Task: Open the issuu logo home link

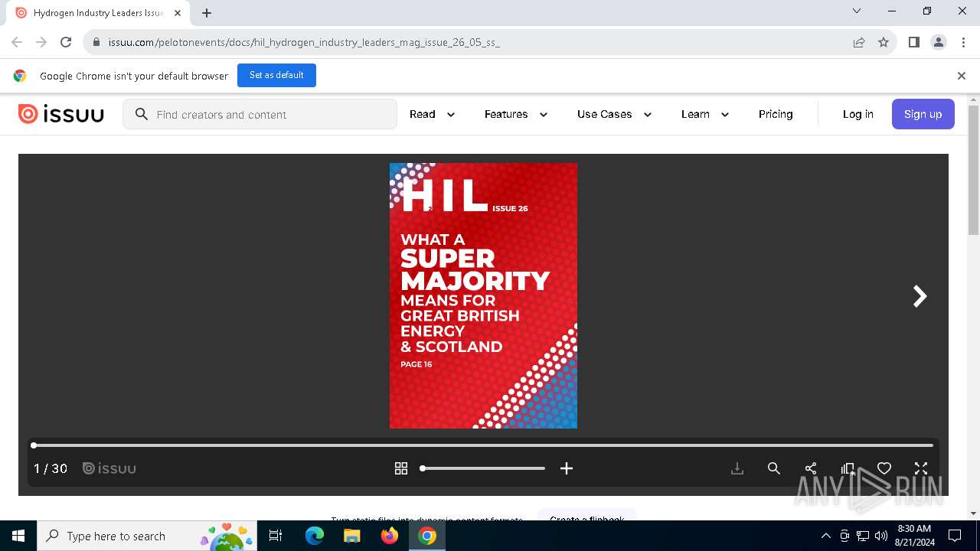Action: [61, 114]
